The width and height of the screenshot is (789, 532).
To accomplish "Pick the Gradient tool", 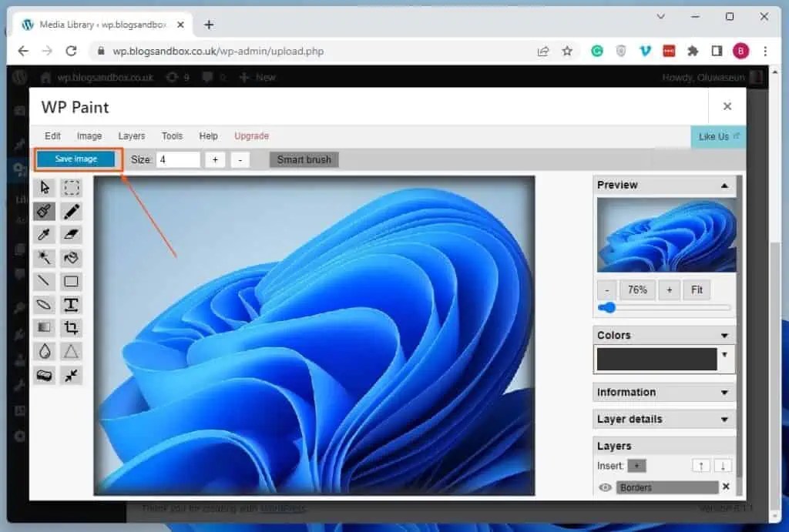I will click(44, 327).
